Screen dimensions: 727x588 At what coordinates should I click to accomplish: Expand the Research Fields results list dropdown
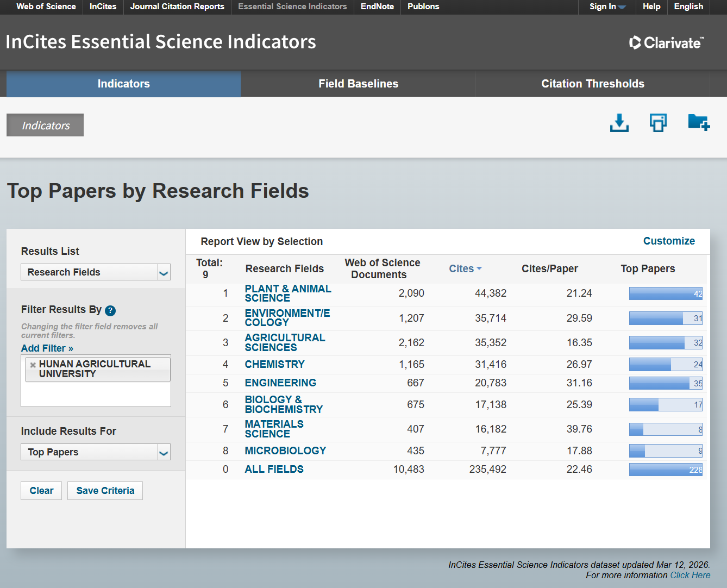click(x=164, y=272)
